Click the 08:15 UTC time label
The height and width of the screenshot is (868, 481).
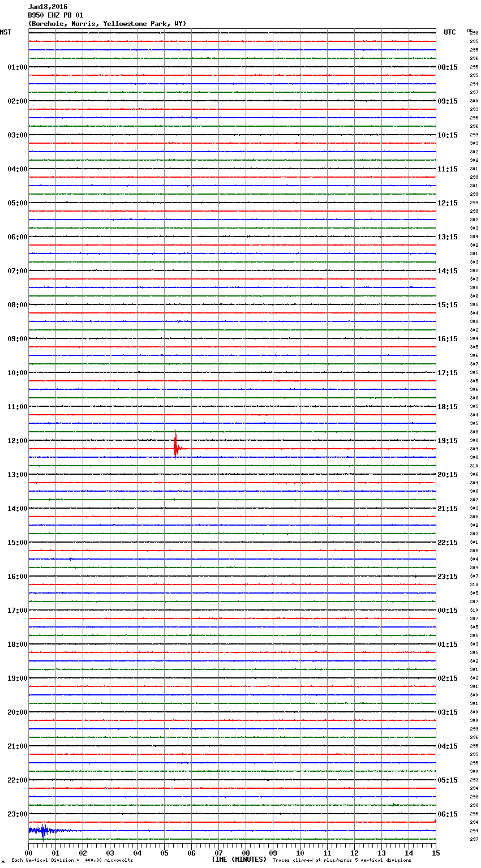[448, 67]
